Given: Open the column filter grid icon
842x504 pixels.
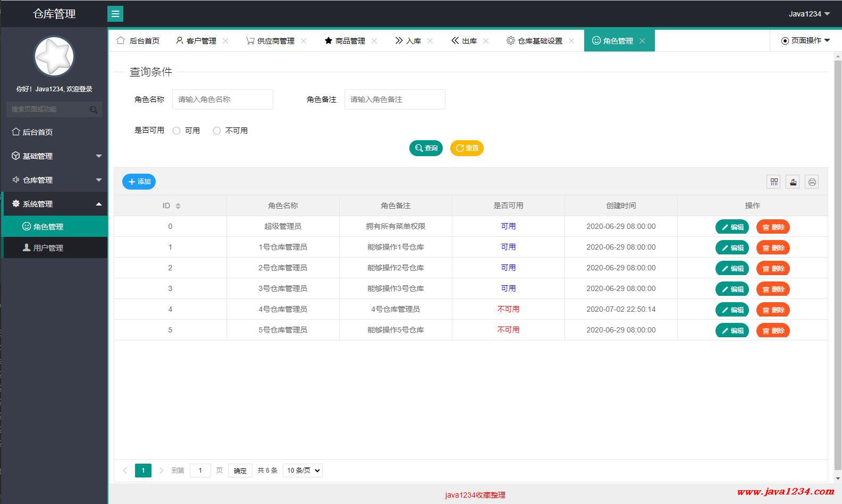Looking at the screenshot, I should point(774,182).
